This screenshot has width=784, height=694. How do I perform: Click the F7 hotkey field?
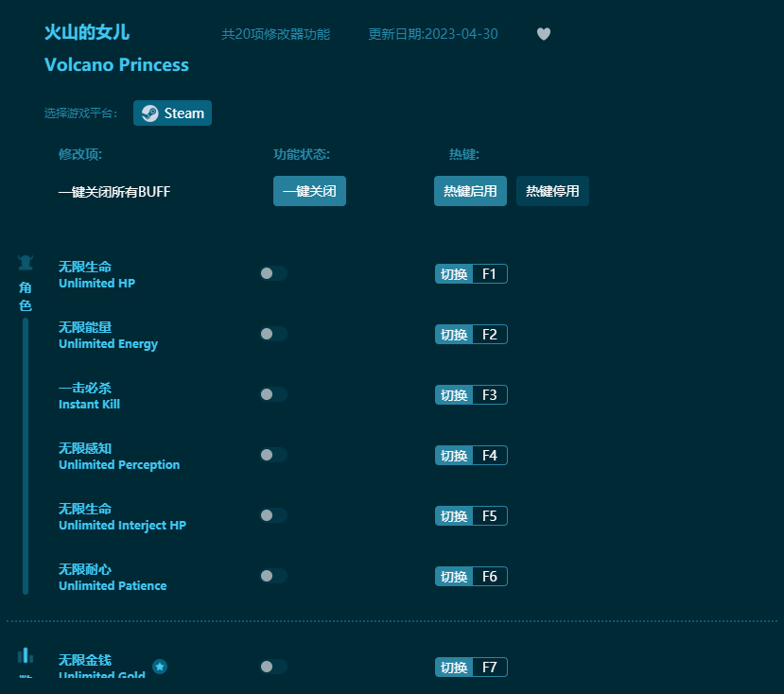[490, 667]
